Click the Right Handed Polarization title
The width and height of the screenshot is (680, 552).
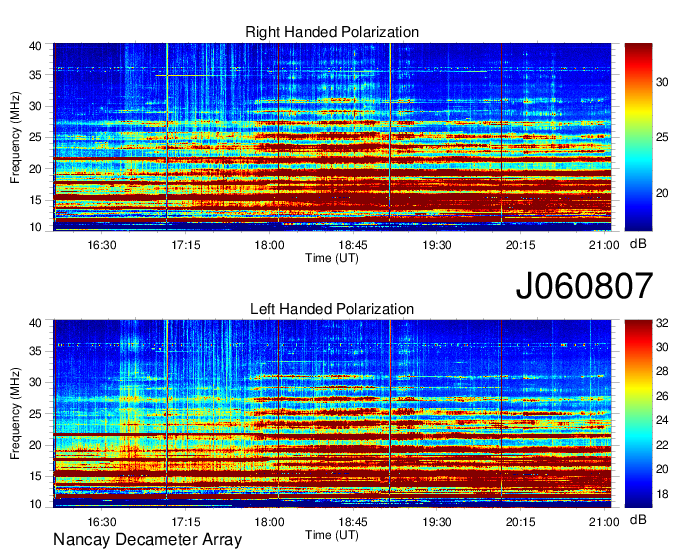(x=332, y=32)
